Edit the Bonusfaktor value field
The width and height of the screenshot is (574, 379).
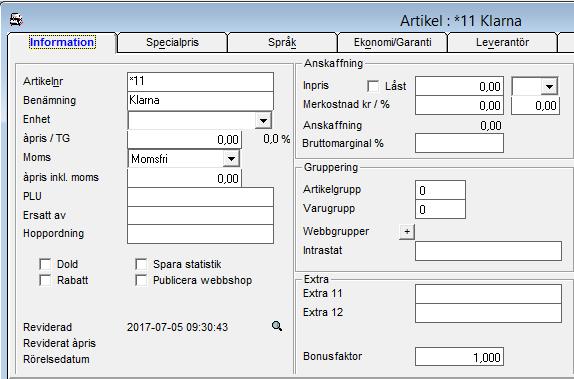click(459, 357)
